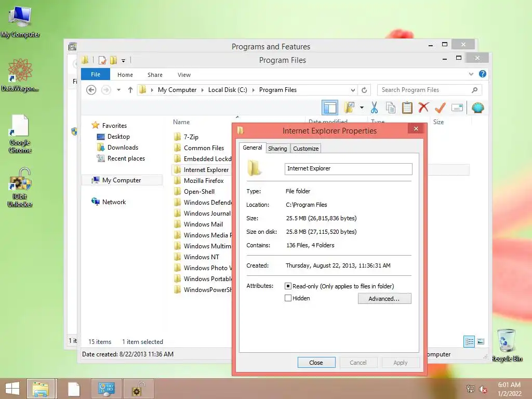Click the Cut scissors icon

click(374, 108)
